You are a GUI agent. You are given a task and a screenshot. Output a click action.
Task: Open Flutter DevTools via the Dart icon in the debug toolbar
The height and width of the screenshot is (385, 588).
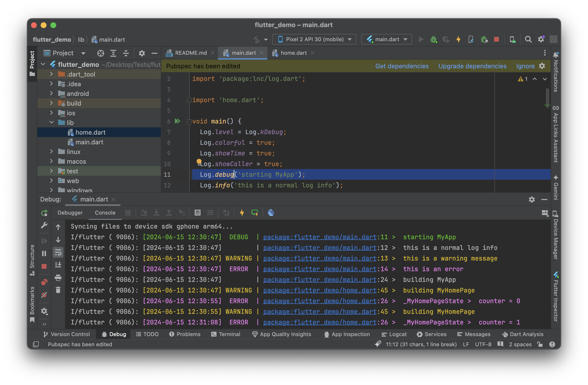click(x=271, y=213)
